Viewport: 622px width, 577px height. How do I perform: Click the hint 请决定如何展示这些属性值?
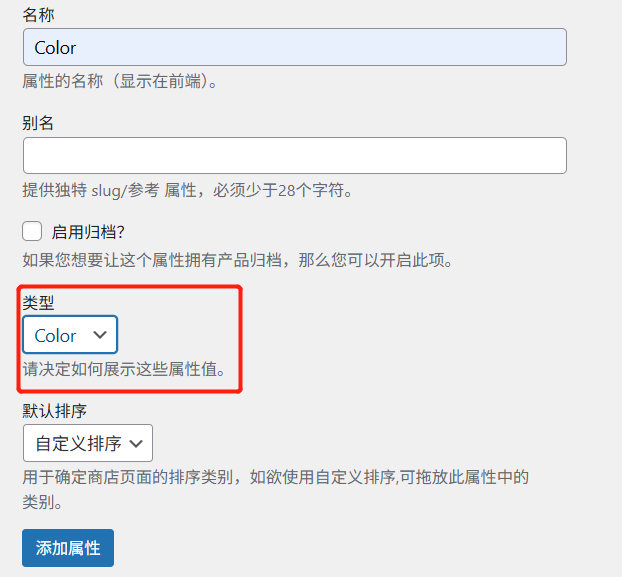pyautogui.click(x=124, y=369)
